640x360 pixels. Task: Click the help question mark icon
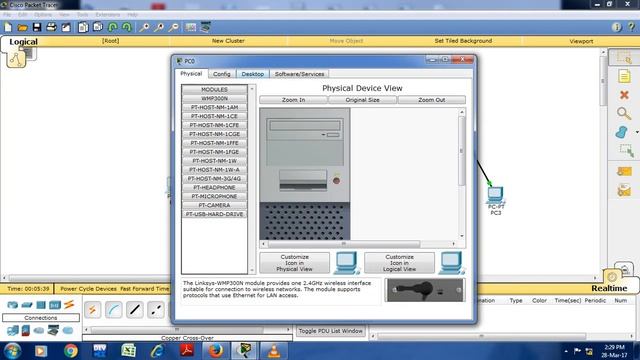[x=631, y=27]
